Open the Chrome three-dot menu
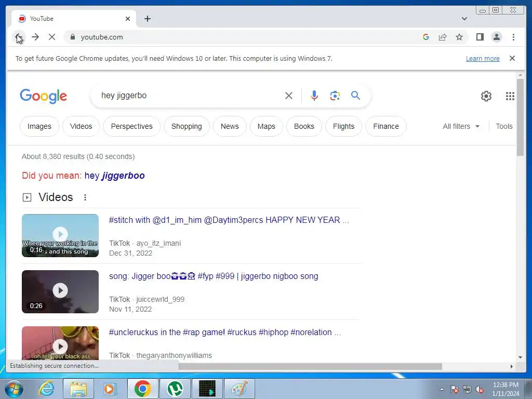532x399 pixels. pyautogui.click(x=513, y=37)
